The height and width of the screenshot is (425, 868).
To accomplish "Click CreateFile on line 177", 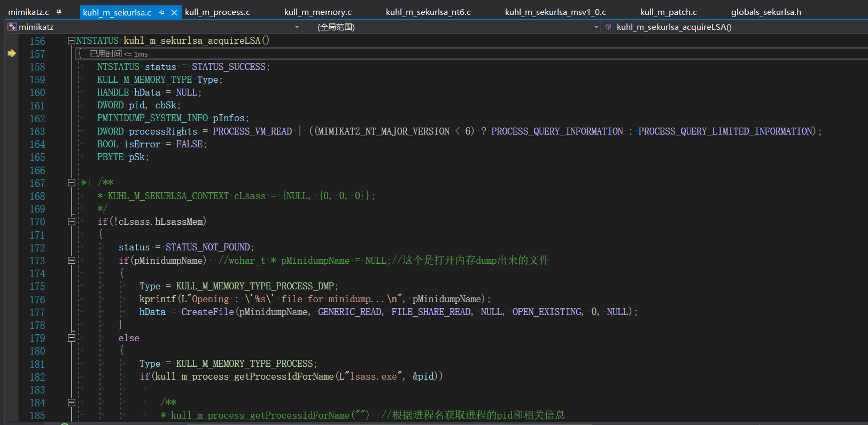I will pyautogui.click(x=207, y=312).
